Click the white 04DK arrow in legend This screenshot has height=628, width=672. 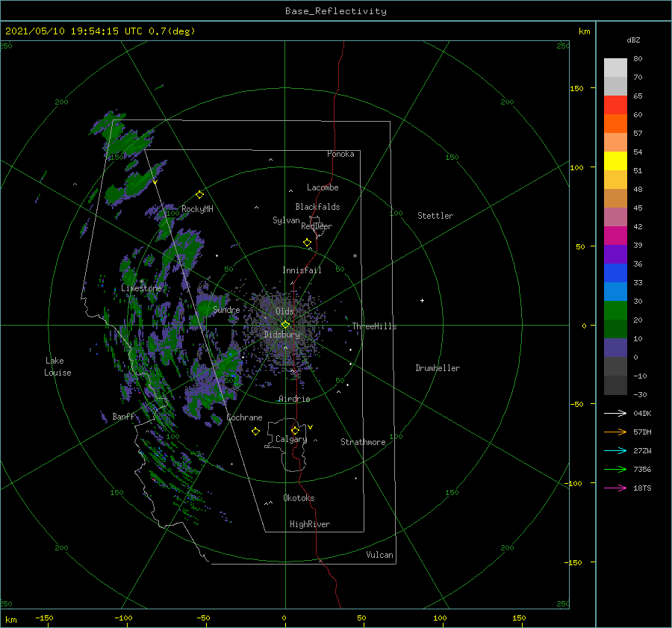pyautogui.click(x=615, y=413)
